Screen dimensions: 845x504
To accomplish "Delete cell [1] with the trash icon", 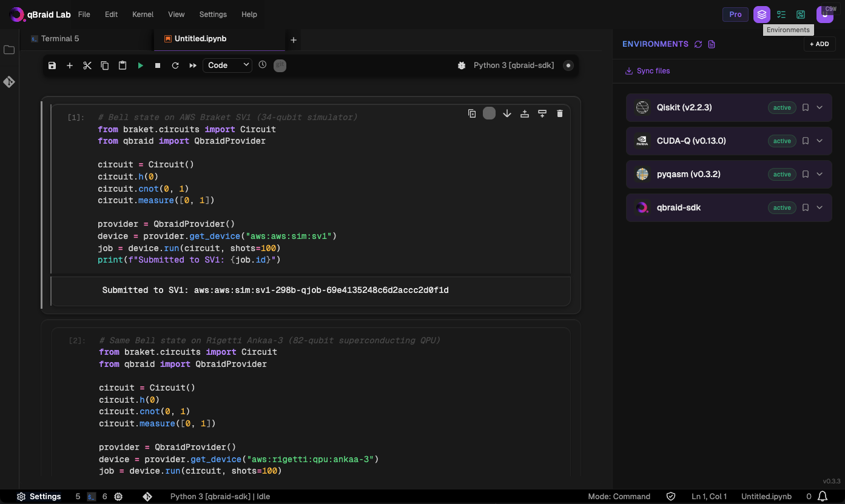I will click(560, 113).
